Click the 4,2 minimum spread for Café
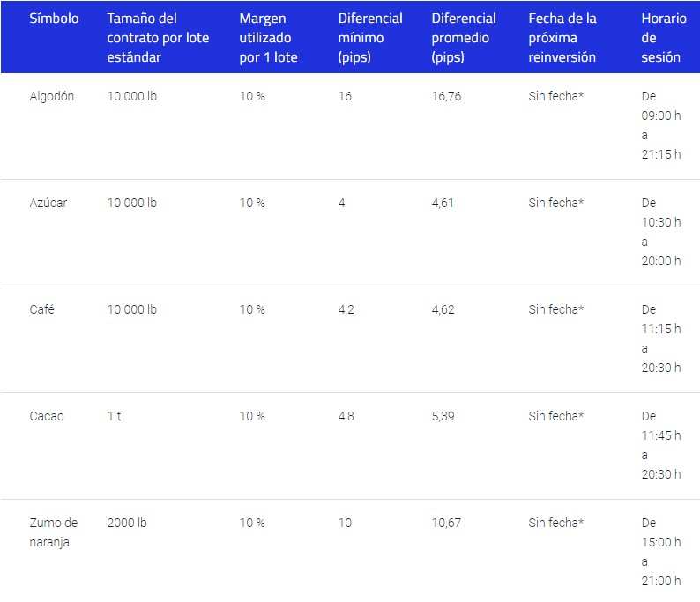 pyautogui.click(x=346, y=309)
